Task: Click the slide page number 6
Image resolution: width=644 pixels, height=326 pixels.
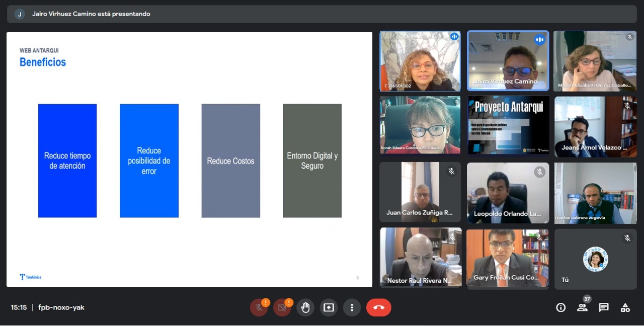Action: [357, 278]
